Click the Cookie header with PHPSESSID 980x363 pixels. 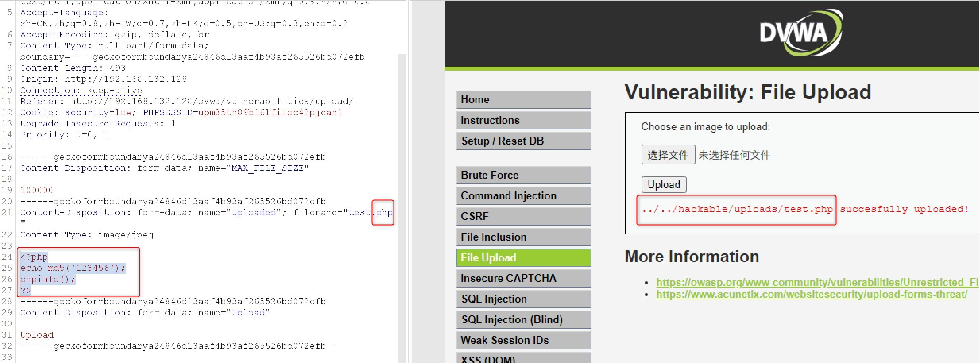point(181,112)
